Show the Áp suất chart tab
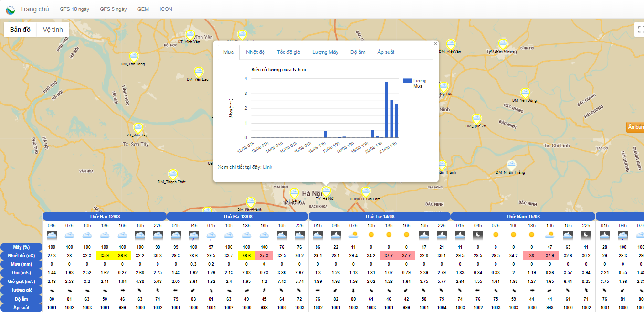This screenshot has width=644, height=313. (x=386, y=52)
